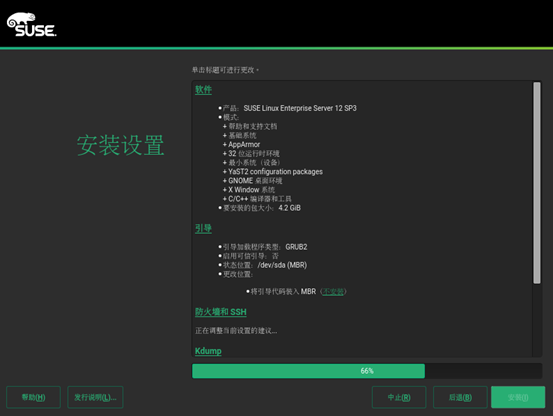This screenshot has width=553, height=416.
Task: Click the C/C++ 编译器和工具 pattern entry
Action: pos(260,199)
